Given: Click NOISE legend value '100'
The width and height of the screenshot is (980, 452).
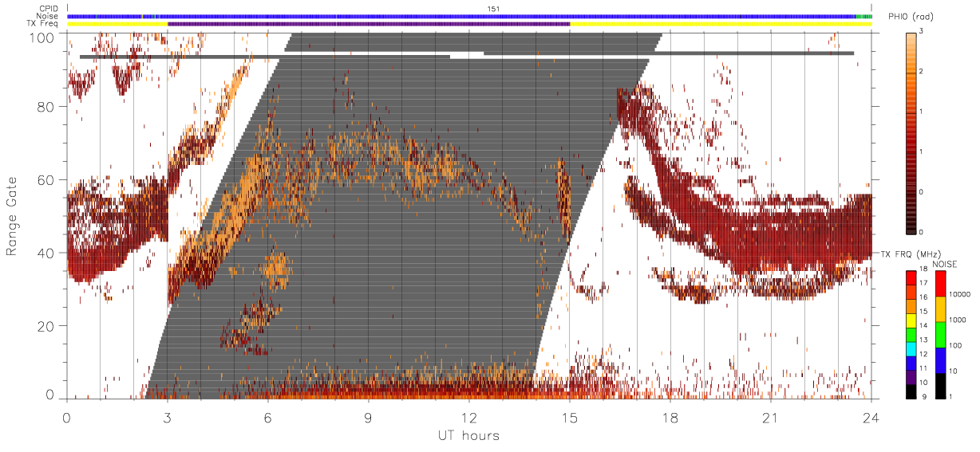Looking at the screenshot, I should pos(955,345).
